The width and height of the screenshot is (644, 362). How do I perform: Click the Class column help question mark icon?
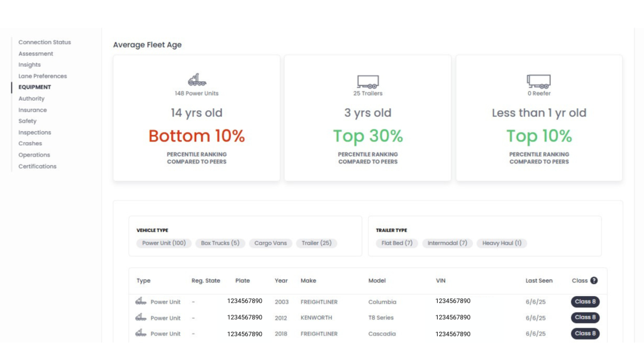coord(594,281)
